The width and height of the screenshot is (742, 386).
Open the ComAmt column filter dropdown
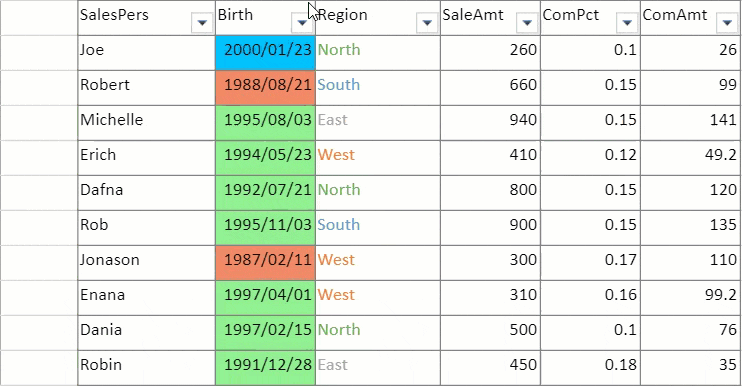[x=727, y=23]
